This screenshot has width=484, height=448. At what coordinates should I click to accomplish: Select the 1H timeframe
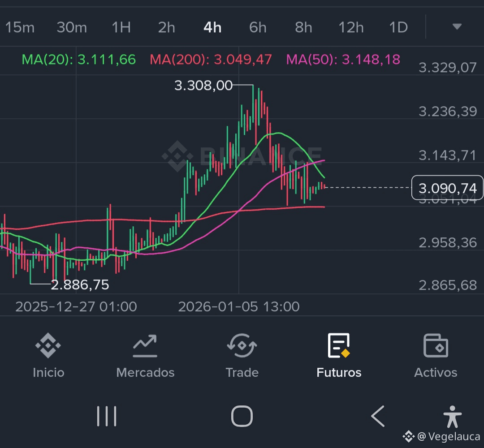coord(121,28)
